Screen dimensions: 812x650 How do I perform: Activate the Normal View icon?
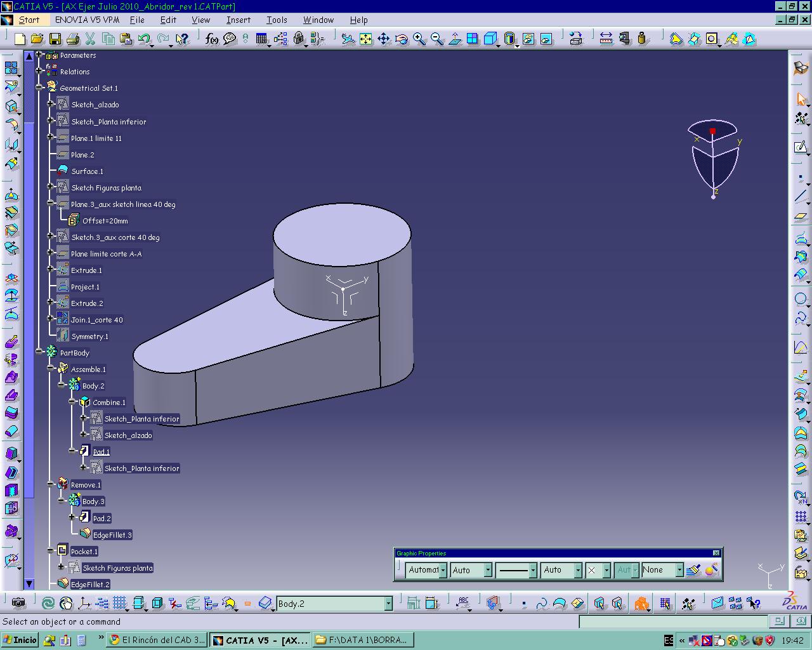click(x=455, y=39)
